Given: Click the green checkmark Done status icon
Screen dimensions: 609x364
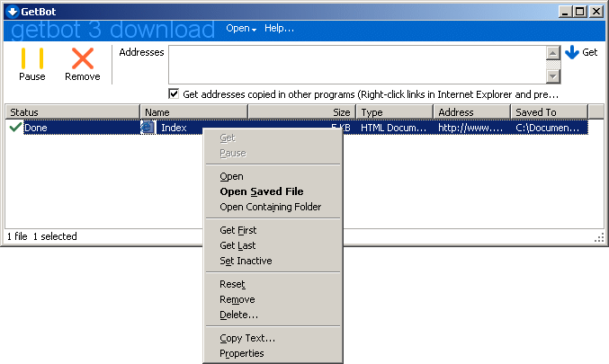Looking at the screenshot, I should [x=15, y=127].
